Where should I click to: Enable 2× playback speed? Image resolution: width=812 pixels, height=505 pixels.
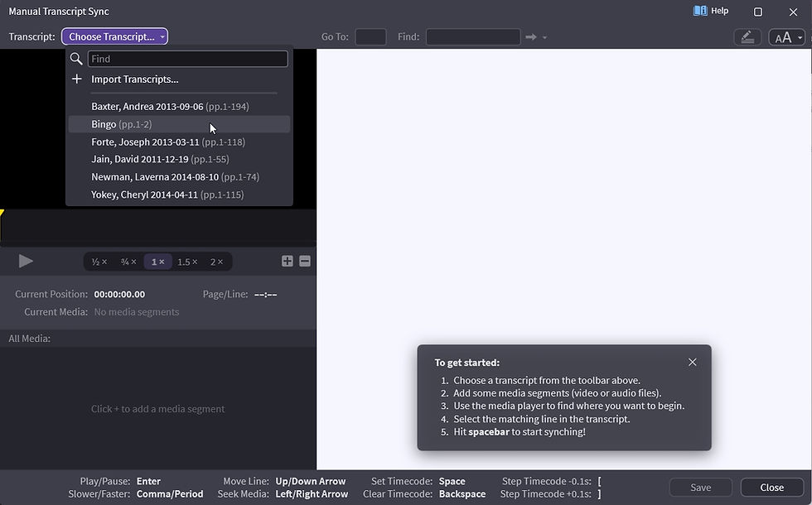click(x=215, y=261)
